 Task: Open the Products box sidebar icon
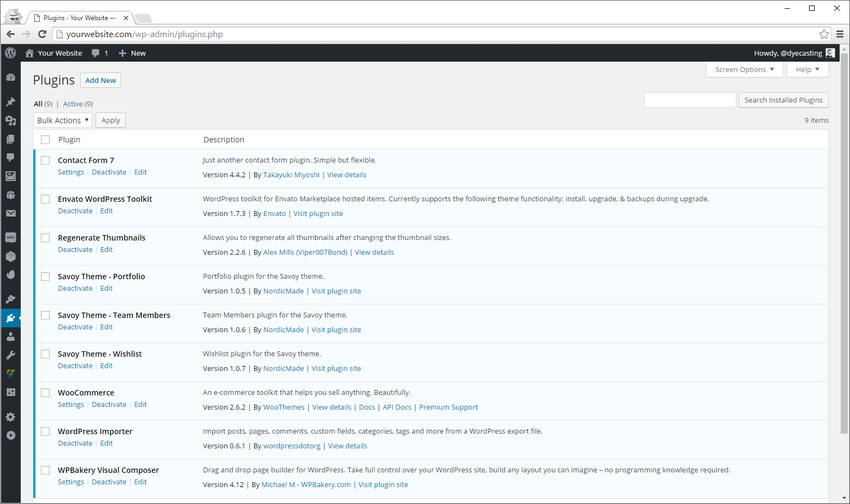[x=10, y=256]
